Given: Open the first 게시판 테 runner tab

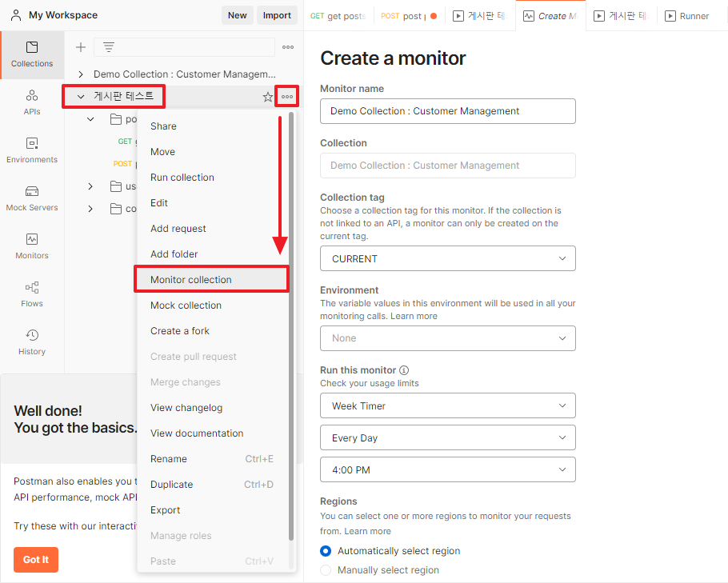Looking at the screenshot, I should (480, 16).
